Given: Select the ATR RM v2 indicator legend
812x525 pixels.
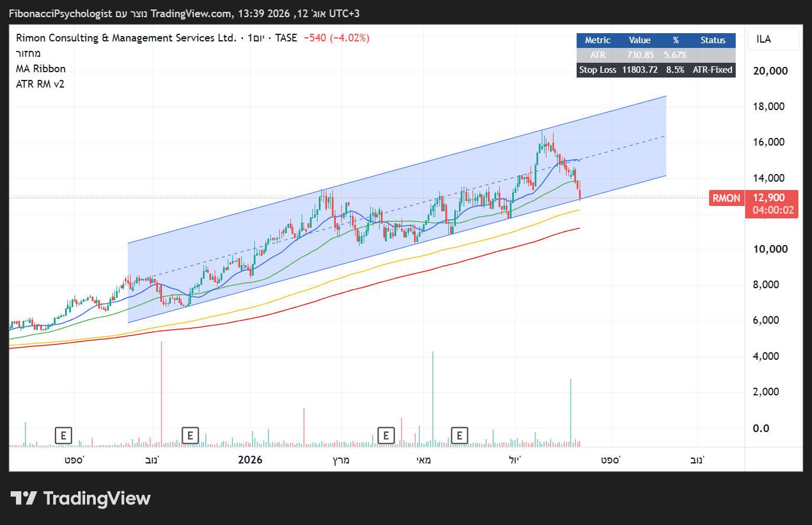Looking at the screenshot, I should pos(40,84).
